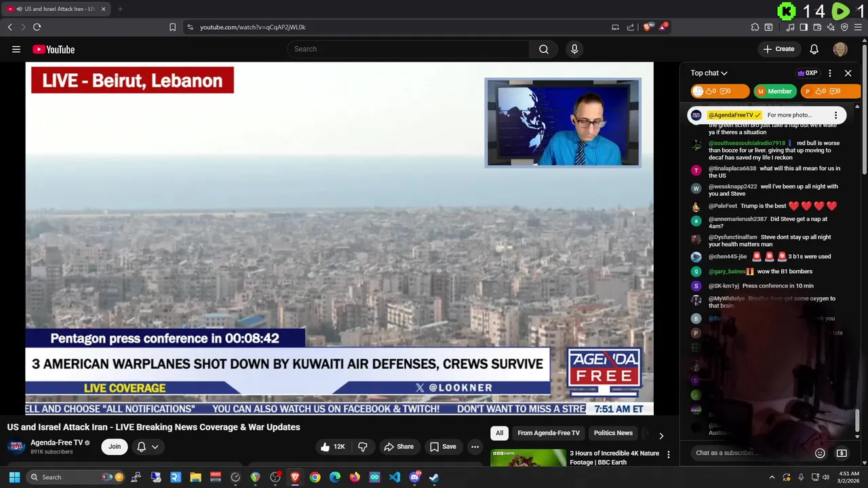
Task: Open the 0XP crown badge
Action: tap(807, 73)
